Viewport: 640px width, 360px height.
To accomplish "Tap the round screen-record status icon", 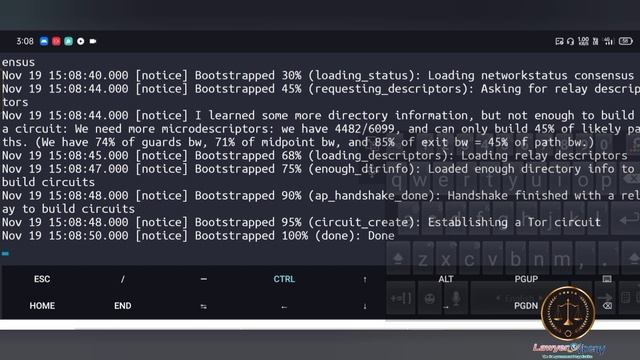I will coord(81,41).
